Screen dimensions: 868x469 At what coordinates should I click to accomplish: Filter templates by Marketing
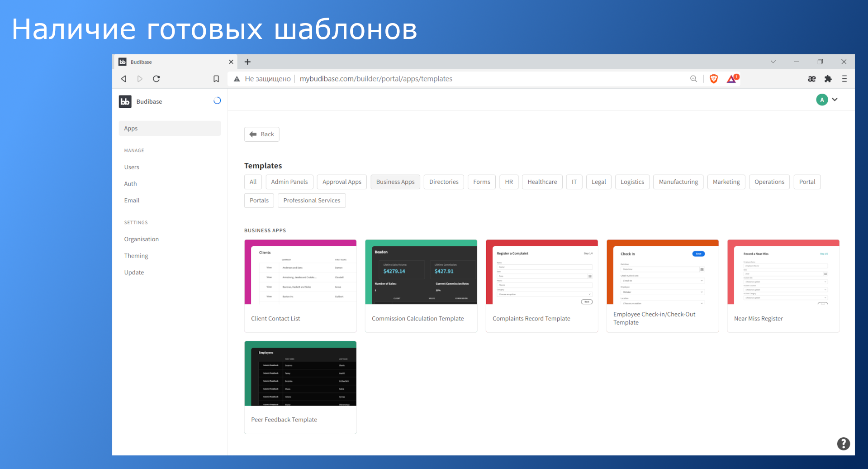tap(726, 182)
